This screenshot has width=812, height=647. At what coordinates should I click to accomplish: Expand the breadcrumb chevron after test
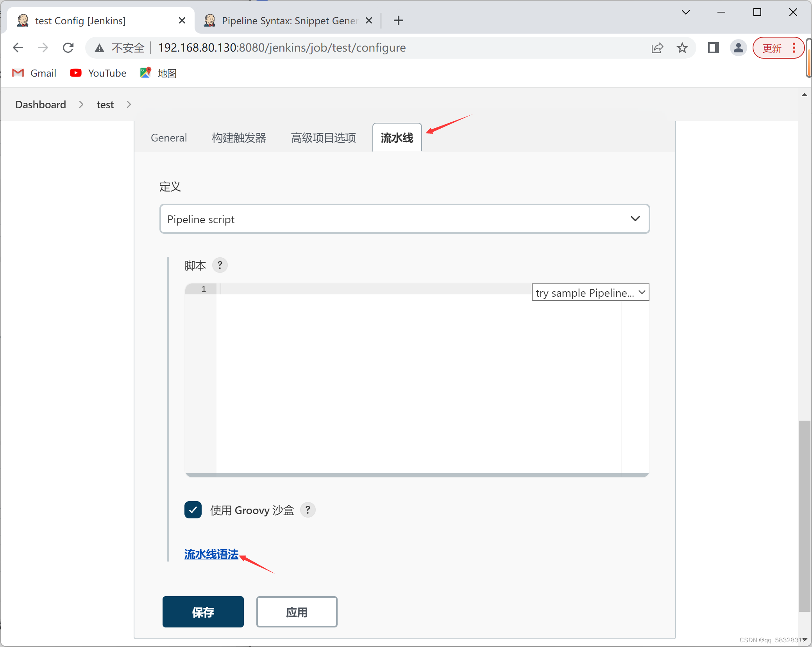click(x=129, y=104)
